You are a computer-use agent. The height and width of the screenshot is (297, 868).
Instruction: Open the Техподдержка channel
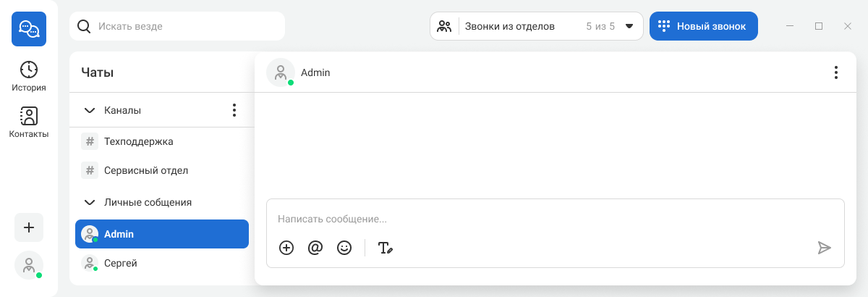[138, 141]
